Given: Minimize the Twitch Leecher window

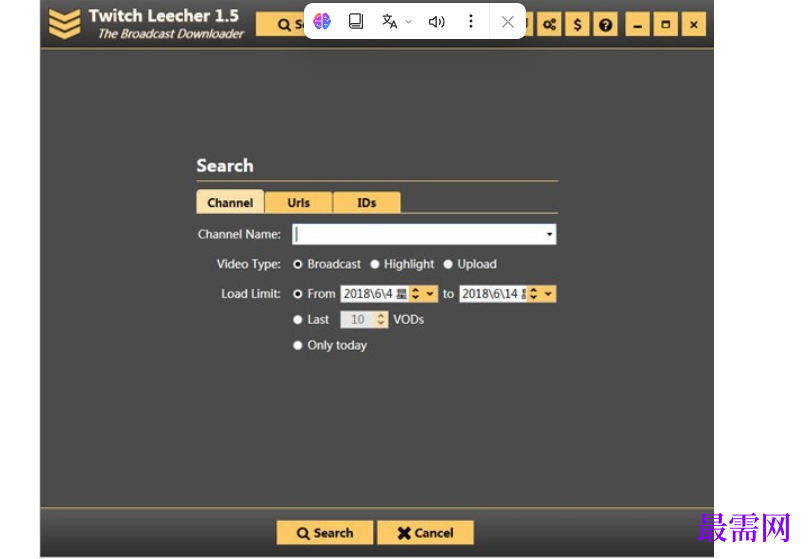Looking at the screenshot, I should [x=638, y=24].
